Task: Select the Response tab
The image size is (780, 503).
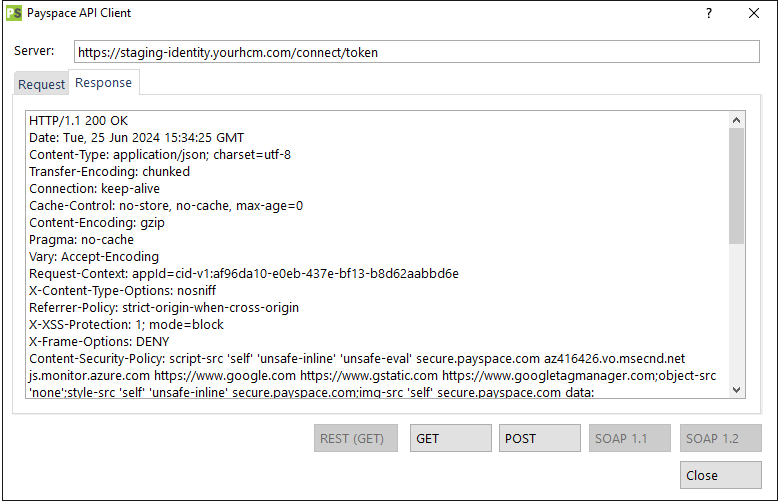Action: point(103,83)
